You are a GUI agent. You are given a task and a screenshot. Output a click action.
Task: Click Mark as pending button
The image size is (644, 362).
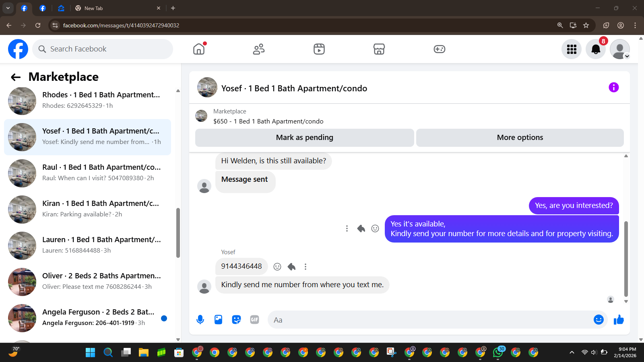point(305,138)
